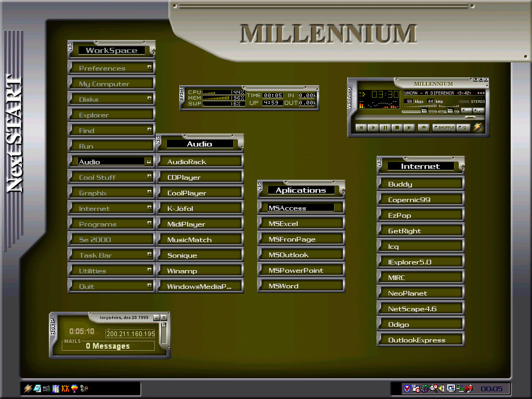Expand Cool Stuff submenu arrow
This screenshot has width=532, height=399.
[149, 177]
